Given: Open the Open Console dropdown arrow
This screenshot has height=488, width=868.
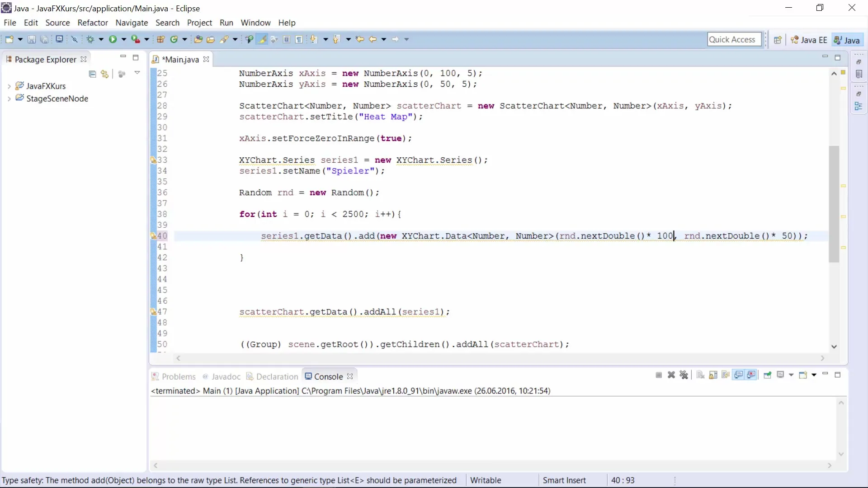Looking at the screenshot, I should click(814, 375).
